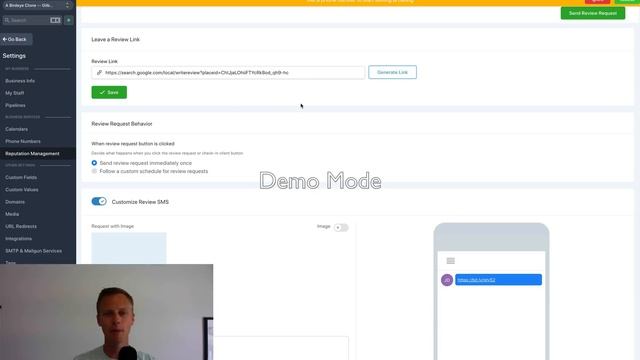Click the link icon in Review Link field
This screenshot has height=360, width=640.
[x=99, y=73]
